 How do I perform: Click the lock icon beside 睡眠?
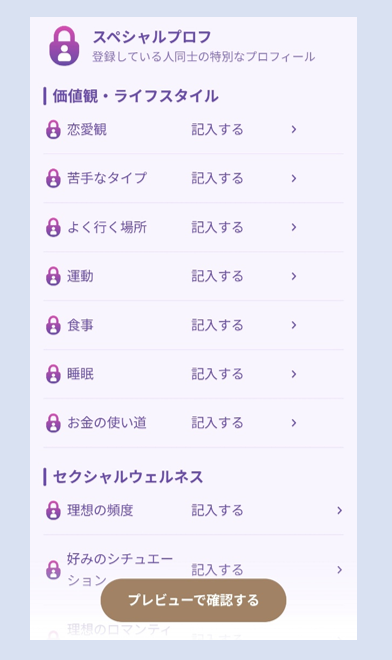(53, 374)
